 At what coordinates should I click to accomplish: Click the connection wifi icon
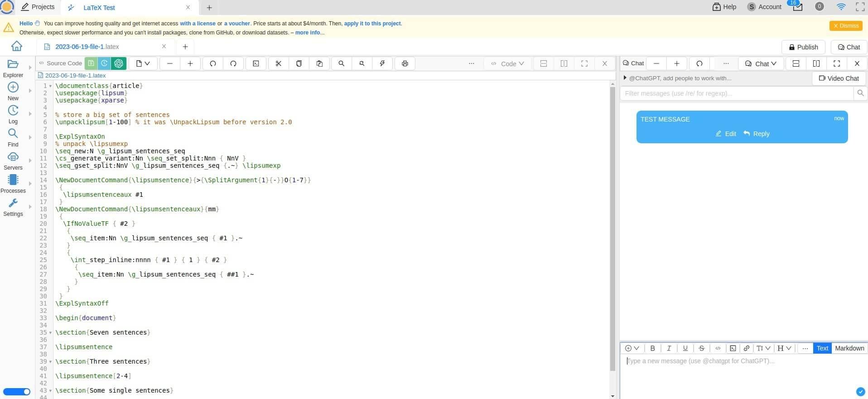[x=841, y=7]
